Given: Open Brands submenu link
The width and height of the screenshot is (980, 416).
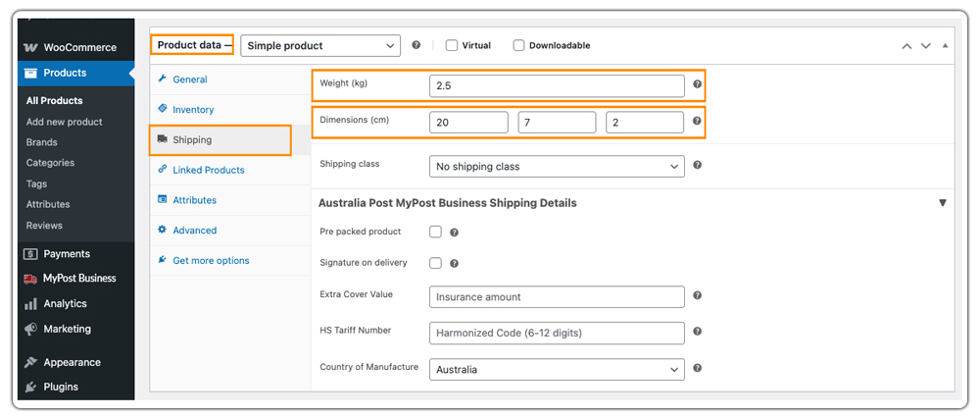Looking at the screenshot, I should pos(42,142).
